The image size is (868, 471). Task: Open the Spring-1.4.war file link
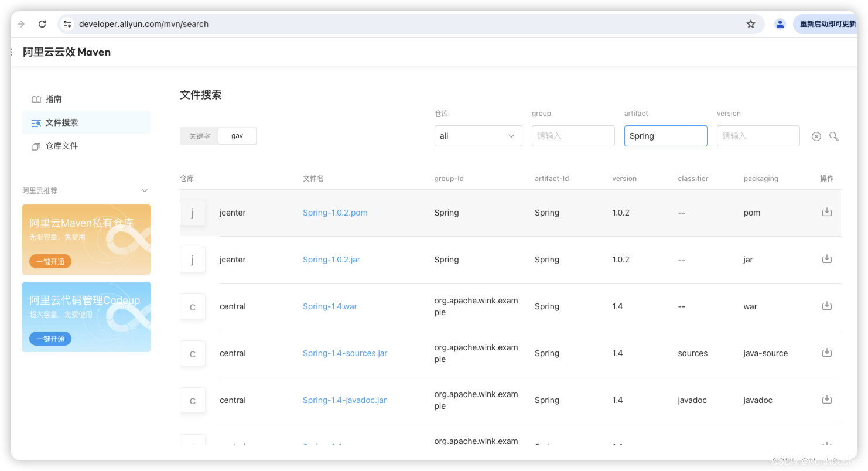330,306
